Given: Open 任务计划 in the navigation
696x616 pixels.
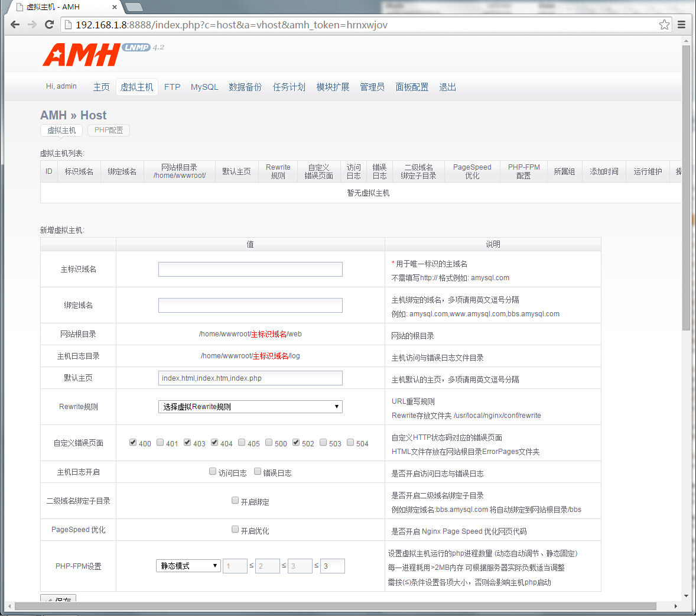Looking at the screenshot, I should [289, 87].
